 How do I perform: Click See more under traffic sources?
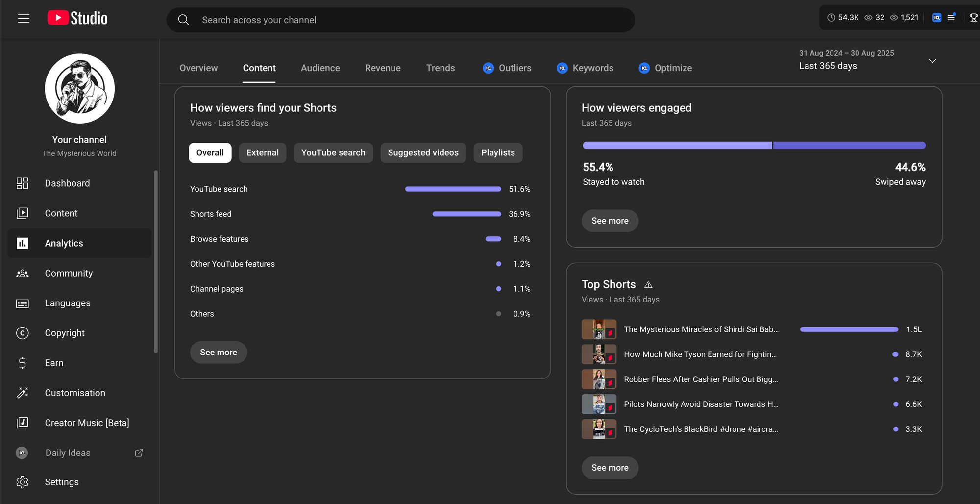(x=218, y=352)
